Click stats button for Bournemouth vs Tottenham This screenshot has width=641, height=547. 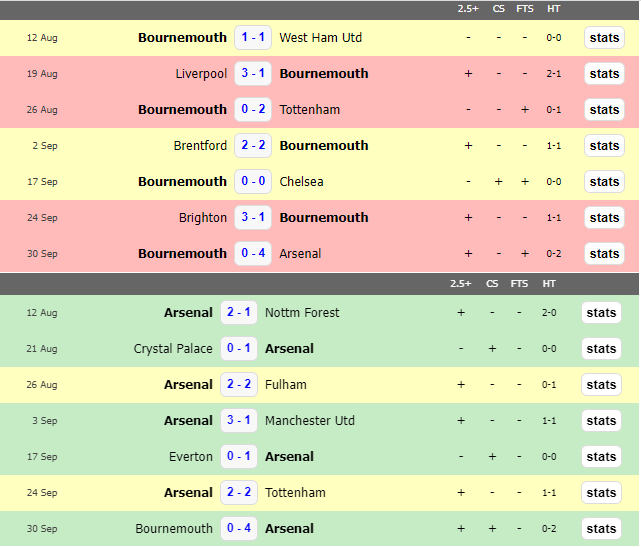point(604,110)
